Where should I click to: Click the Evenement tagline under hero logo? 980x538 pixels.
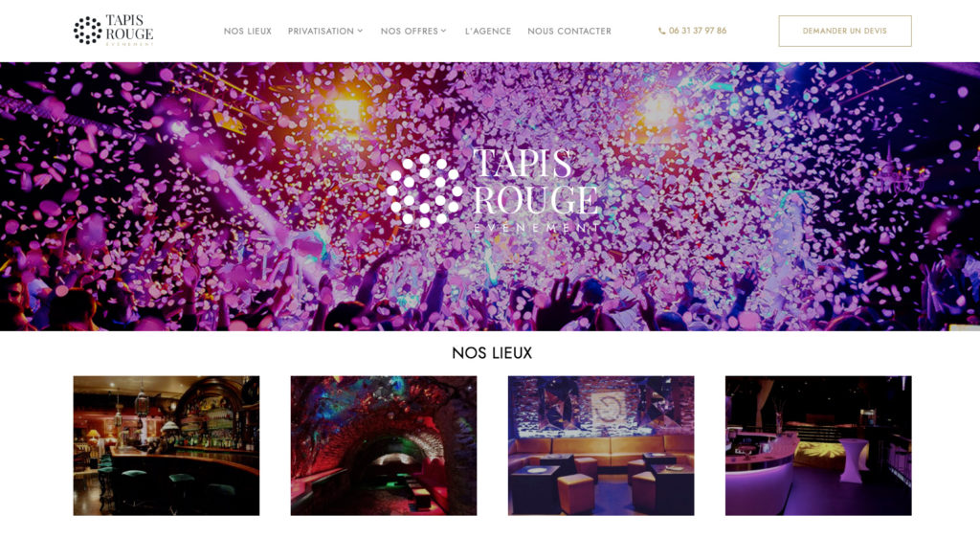(532, 228)
